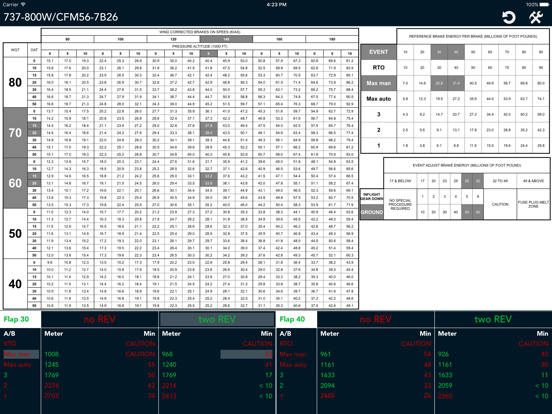Screen dimensions: 552x414
Task: Click the Event Adjust Brake Energy title
Action: [467, 165]
